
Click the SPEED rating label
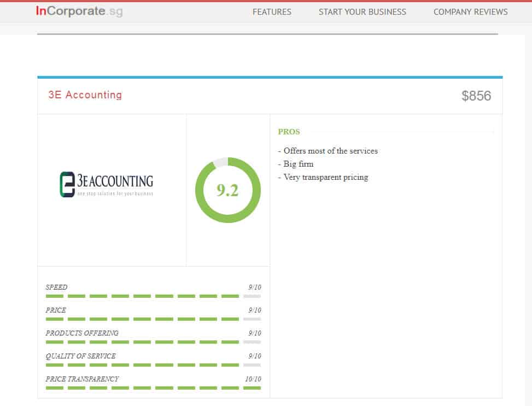[x=56, y=287]
